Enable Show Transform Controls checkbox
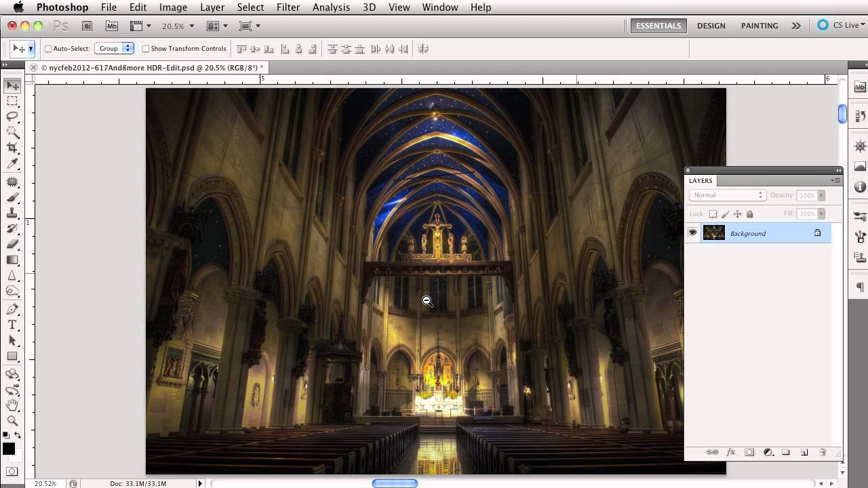Image resolution: width=868 pixels, height=488 pixels. click(x=146, y=49)
